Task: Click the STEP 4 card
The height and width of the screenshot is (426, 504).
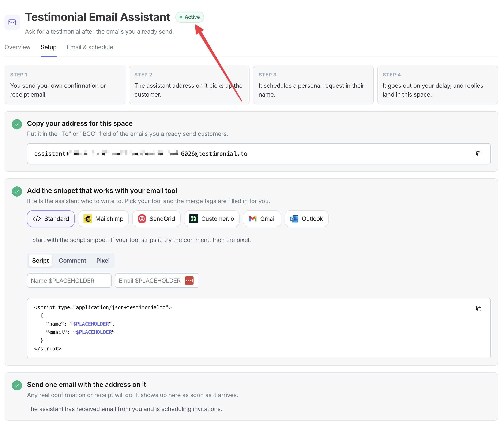Action: (437, 85)
